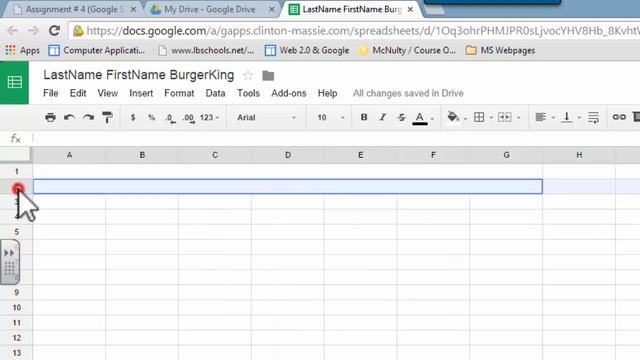This screenshot has width=640, height=360.
Task: Expand the side control panel tab
Action: (x=9, y=262)
